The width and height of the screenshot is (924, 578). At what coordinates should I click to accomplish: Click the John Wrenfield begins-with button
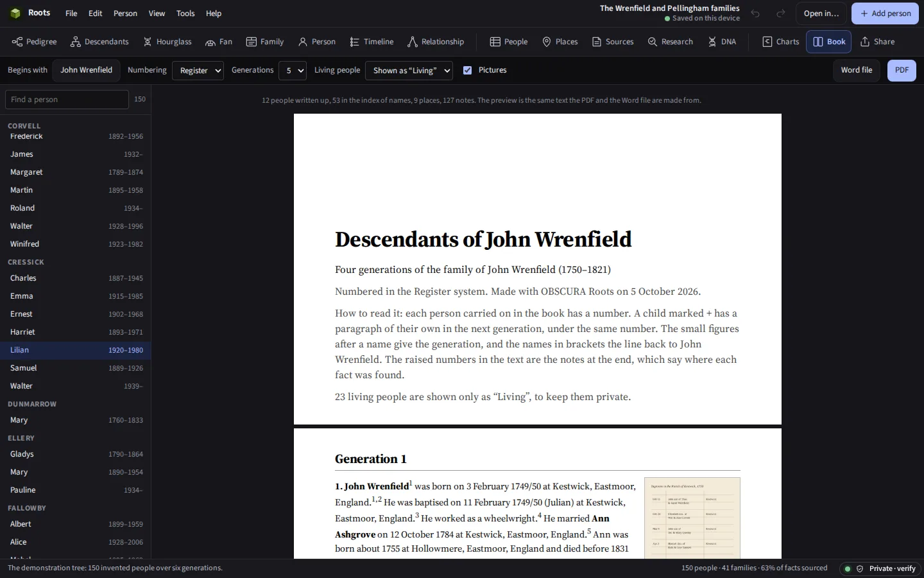point(86,71)
